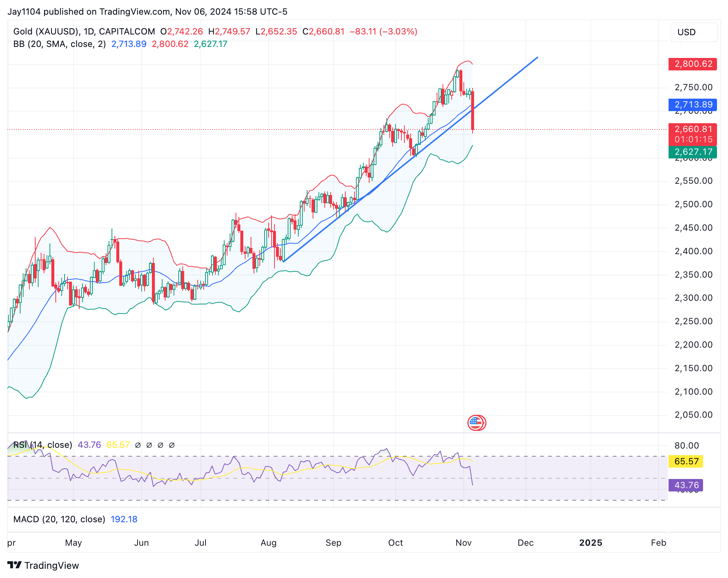Click the 2,400.00 price axis label
728x578 pixels.
[694, 251]
